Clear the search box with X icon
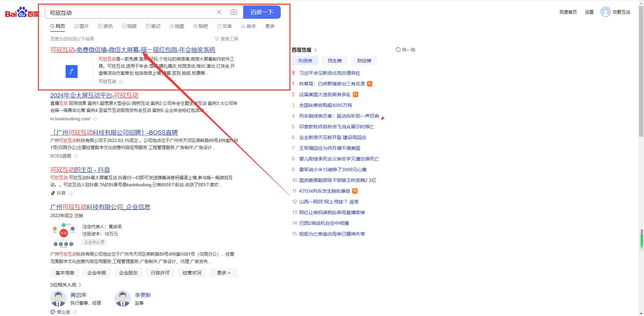Image resolution: width=644 pixels, height=316 pixels. (219, 12)
